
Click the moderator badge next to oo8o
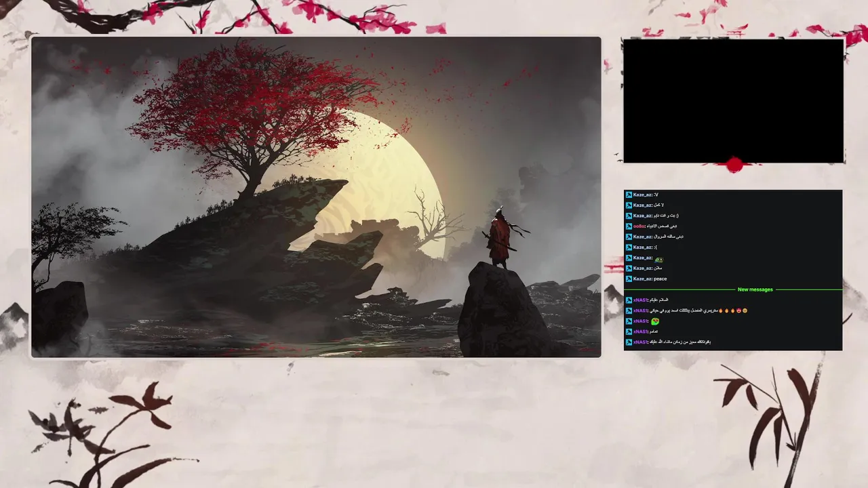(x=629, y=226)
